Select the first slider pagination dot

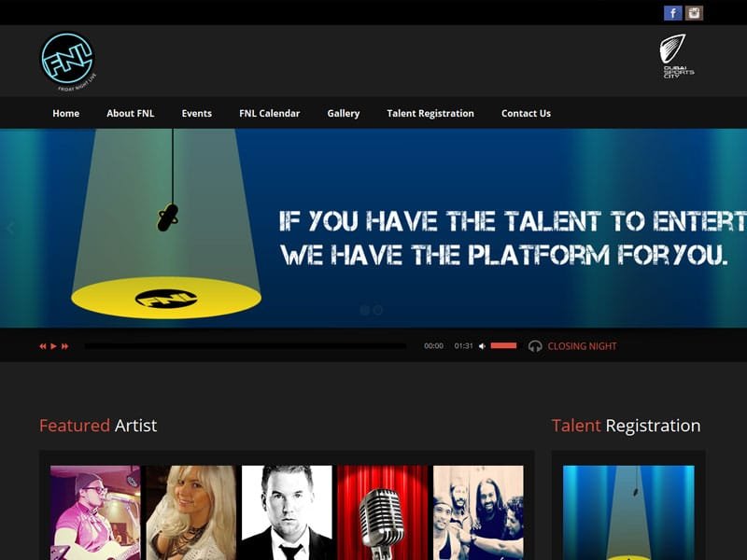tap(364, 310)
